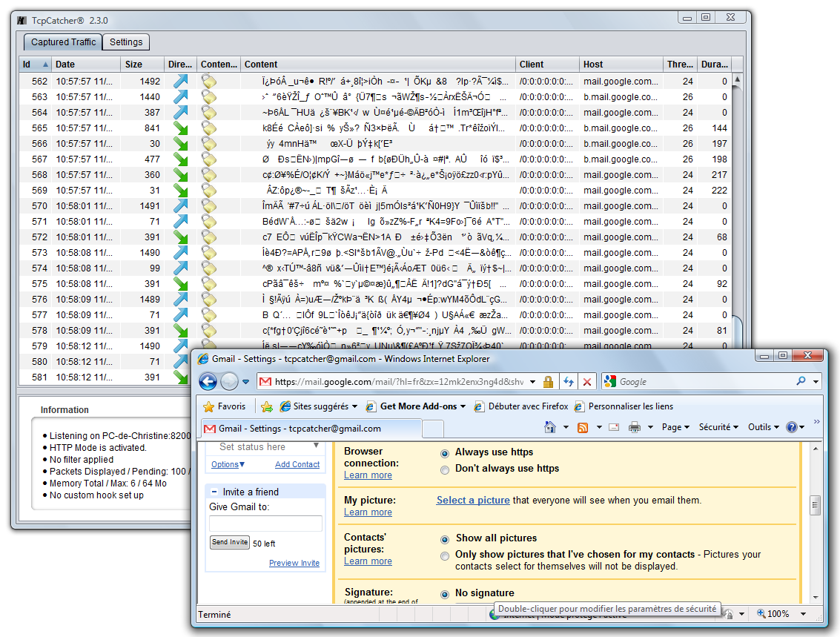Open the Favoris star panel

225,406
